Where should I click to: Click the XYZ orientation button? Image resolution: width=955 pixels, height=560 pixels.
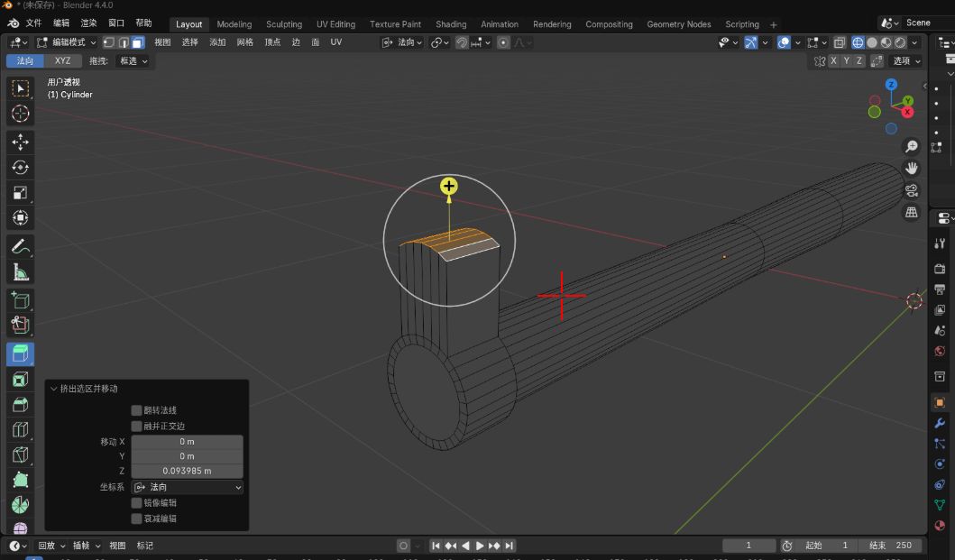point(62,60)
